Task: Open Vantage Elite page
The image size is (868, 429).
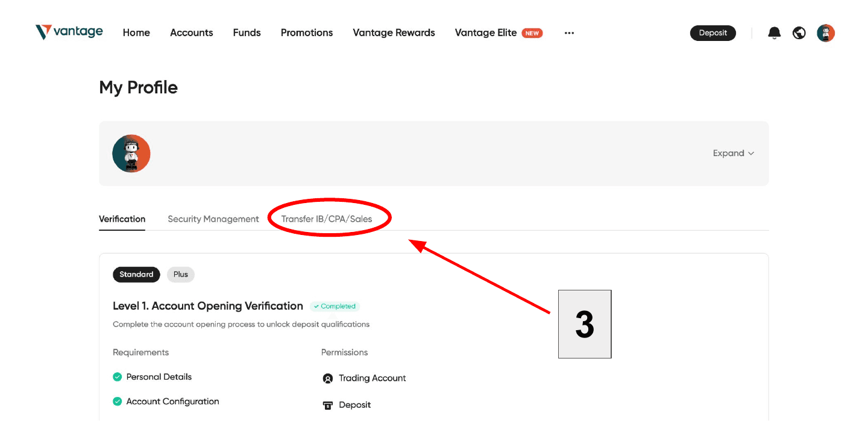Action: point(486,33)
